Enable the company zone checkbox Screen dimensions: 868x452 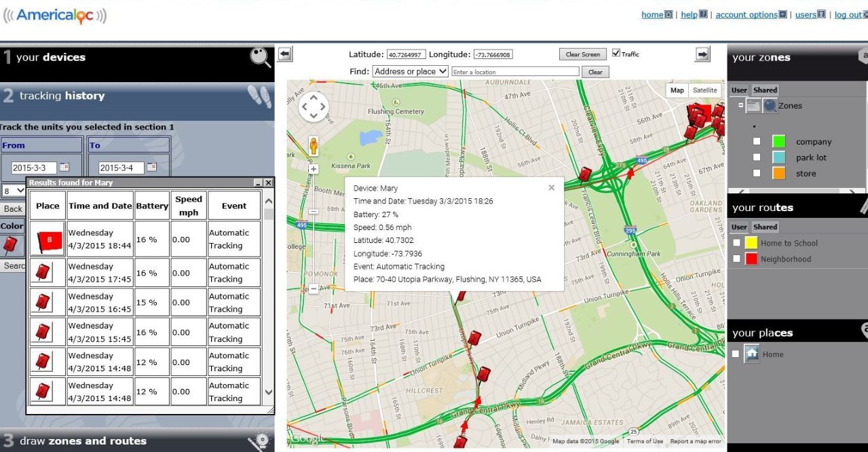click(757, 142)
